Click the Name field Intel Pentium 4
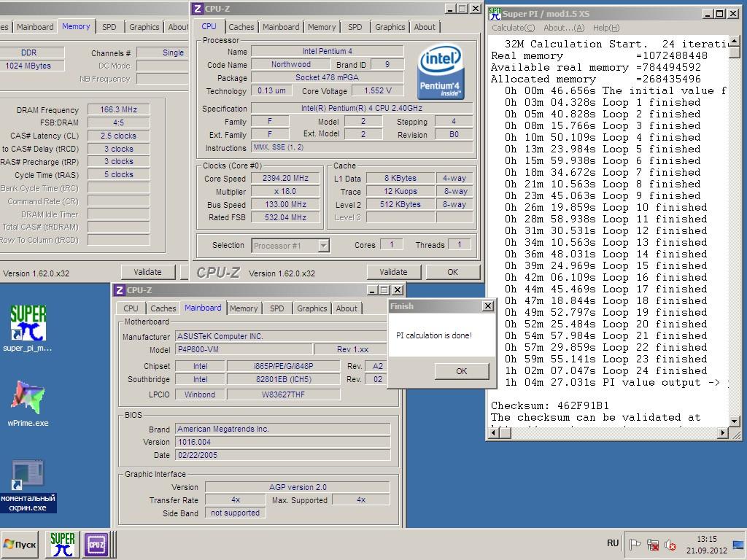The image size is (747, 560). [x=328, y=51]
